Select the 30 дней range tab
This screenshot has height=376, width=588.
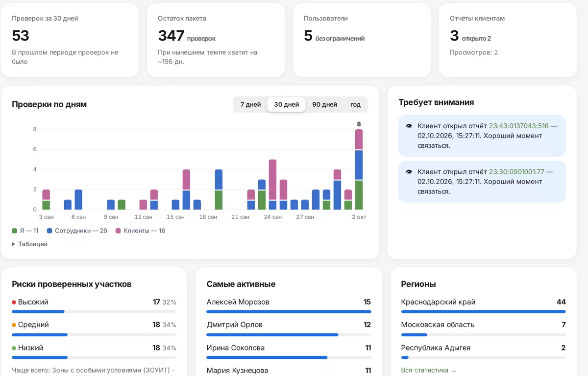[x=287, y=104]
